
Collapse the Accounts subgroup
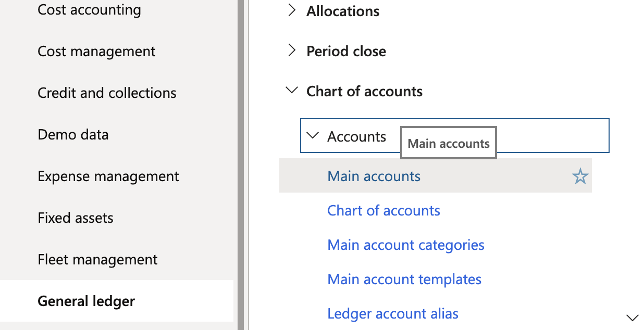(312, 136)
